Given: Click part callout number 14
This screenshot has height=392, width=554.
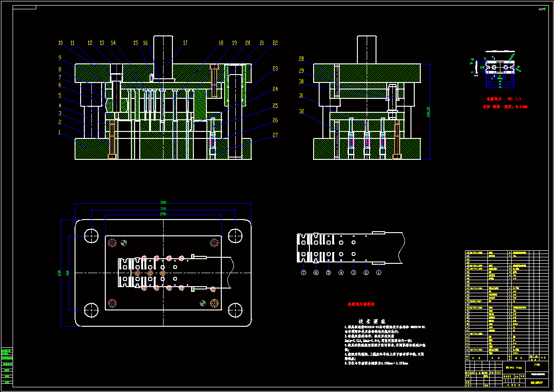Looking at the screenshot, I should tap(113, 43).
